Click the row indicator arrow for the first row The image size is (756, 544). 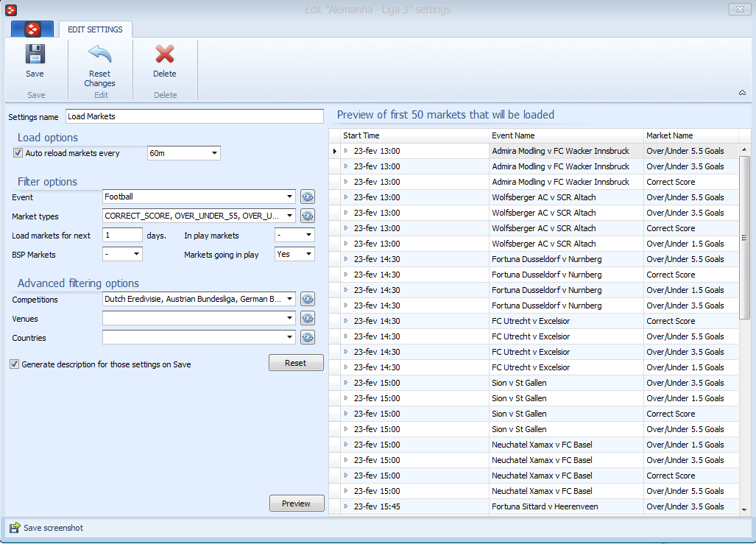335,151
